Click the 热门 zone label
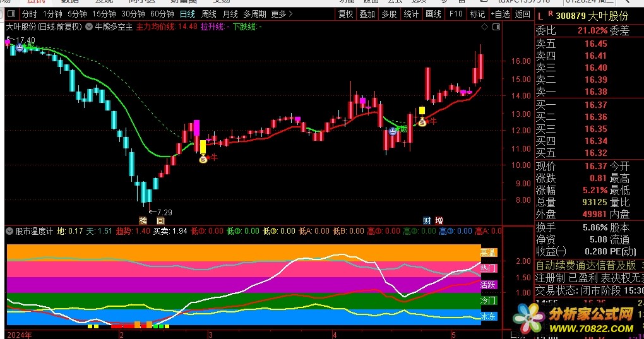 coord(488,268)
